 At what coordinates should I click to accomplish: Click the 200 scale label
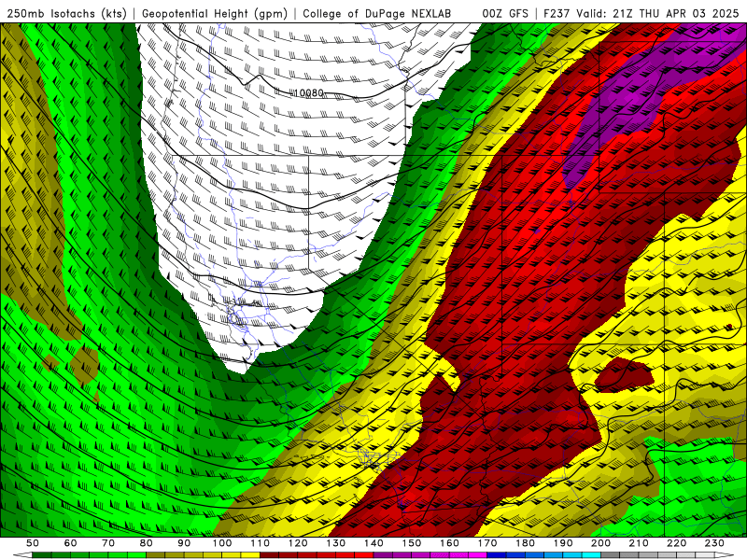(600, 543)
